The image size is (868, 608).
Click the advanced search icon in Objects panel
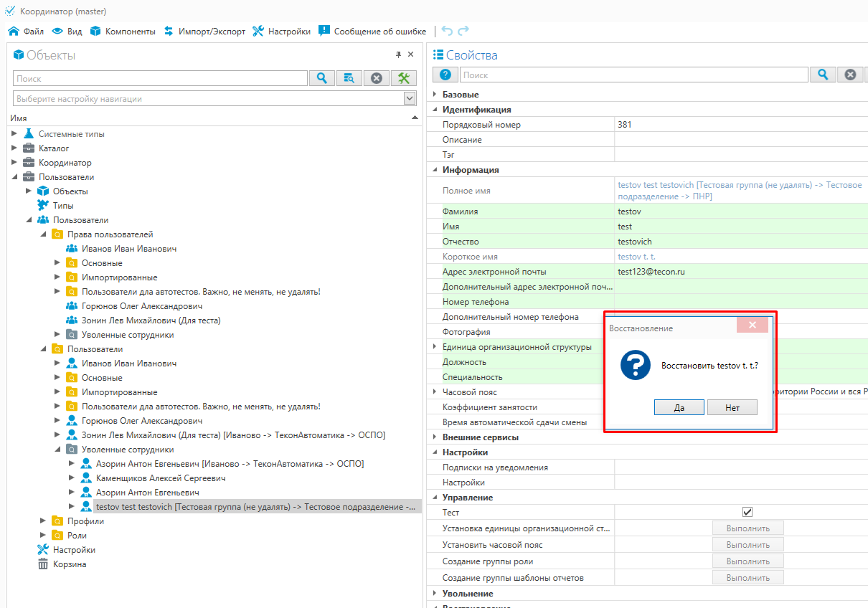[349, 78]
